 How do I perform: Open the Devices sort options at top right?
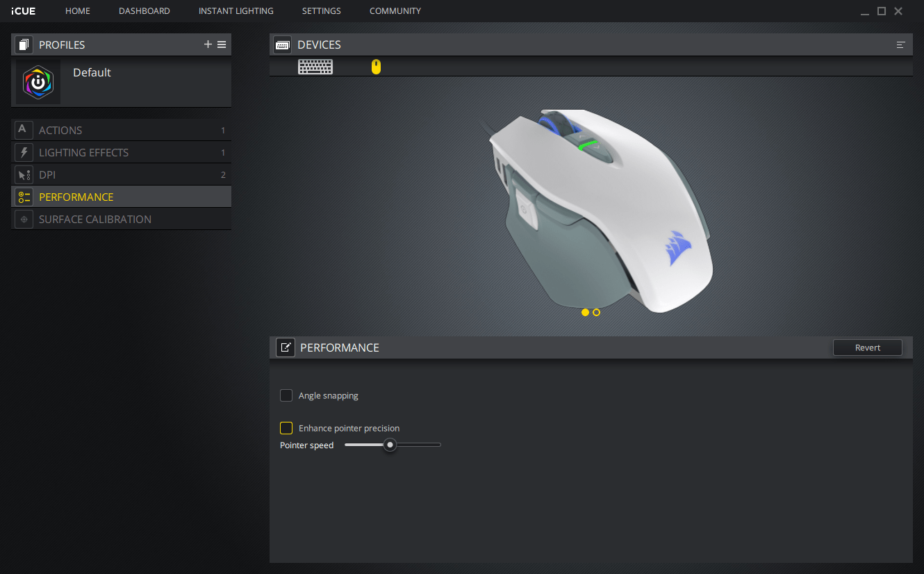tap(900, 44)
